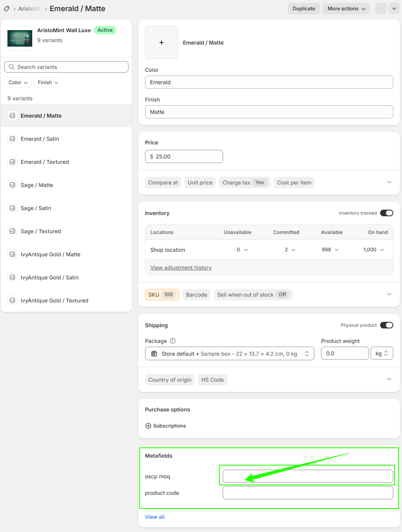Toggle Inventory tracked switch off

coord(386,213)
